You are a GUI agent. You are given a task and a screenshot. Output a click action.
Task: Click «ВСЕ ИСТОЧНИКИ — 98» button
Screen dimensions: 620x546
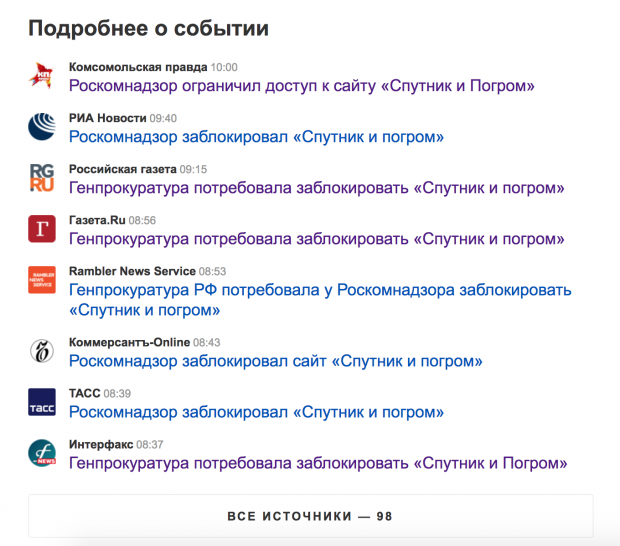click(310, 516)
